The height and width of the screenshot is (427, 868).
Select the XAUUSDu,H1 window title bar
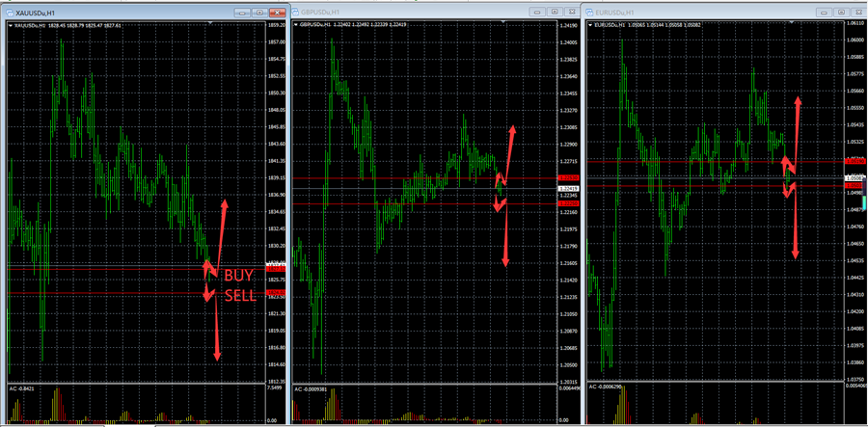pyautogui.click(x=116, y=13)
